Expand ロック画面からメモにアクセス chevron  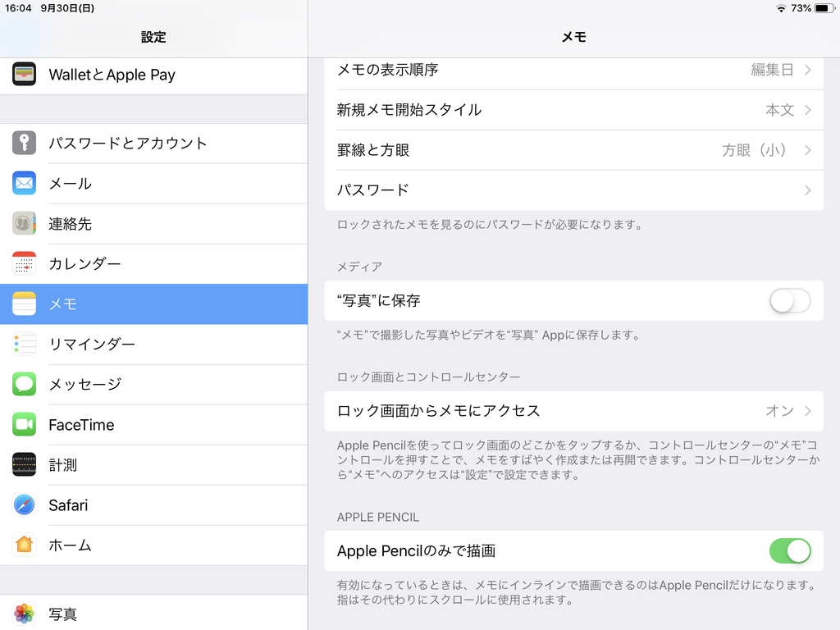(x=808, y=411)
